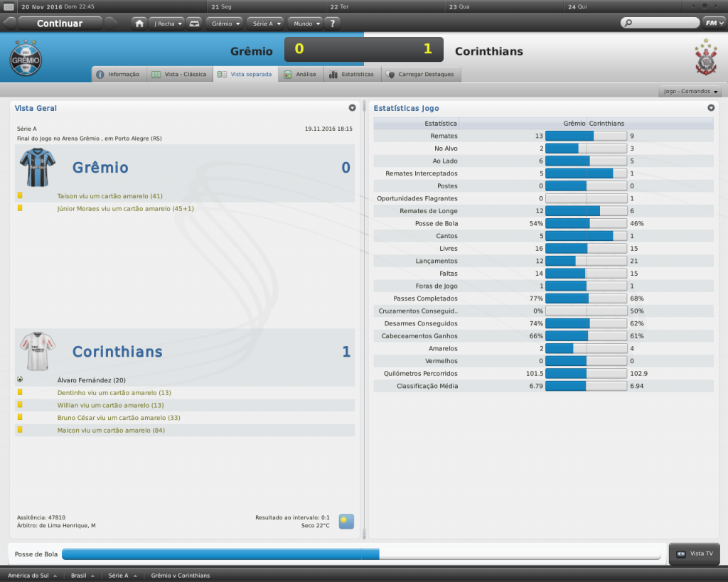Open the FM menu dropdown
Viewport: 728px width, 582px height.
coord(714,23)
